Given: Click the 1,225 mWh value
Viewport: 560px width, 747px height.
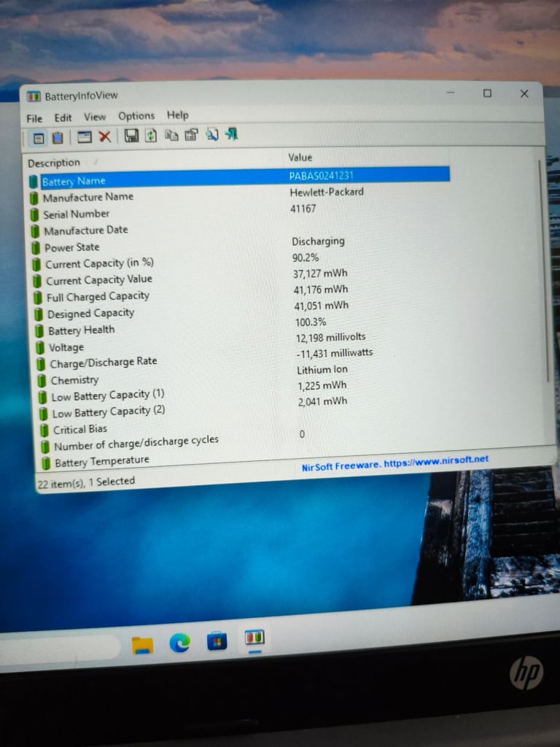Looking at the screenshot, I should point(322,385).
